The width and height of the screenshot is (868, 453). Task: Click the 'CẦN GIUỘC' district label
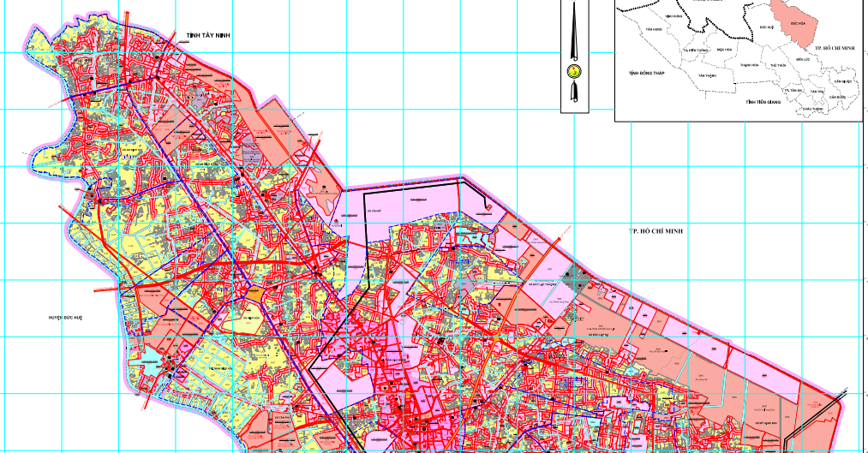(843, 81)
